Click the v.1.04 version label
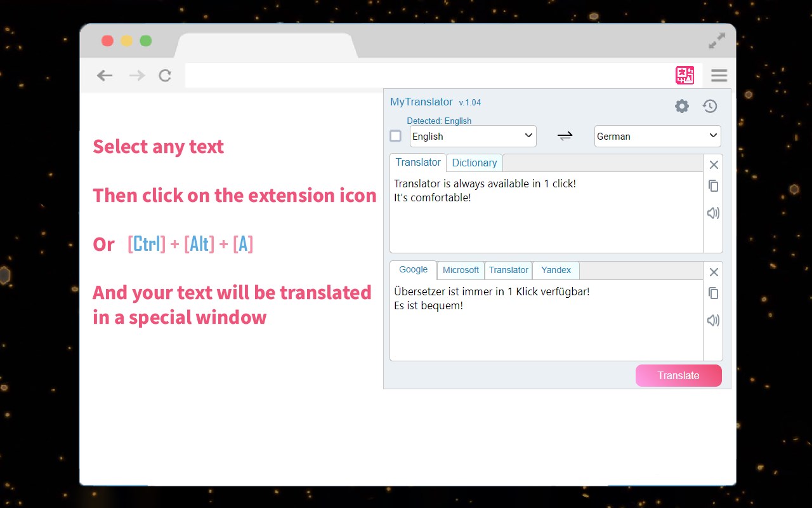The height and width of the screenshot is (508, 812). (x=470, y=103)
